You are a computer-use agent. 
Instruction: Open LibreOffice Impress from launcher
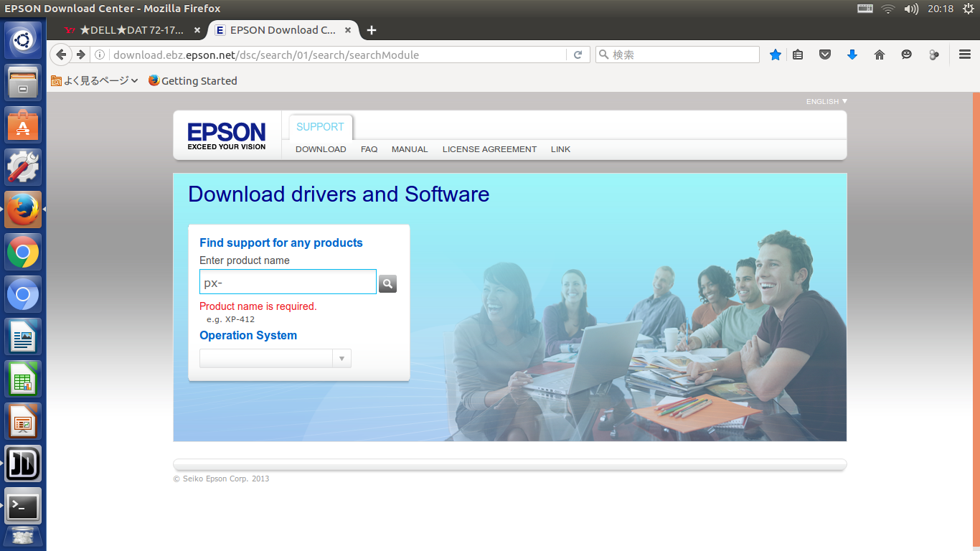coord(23,421)
